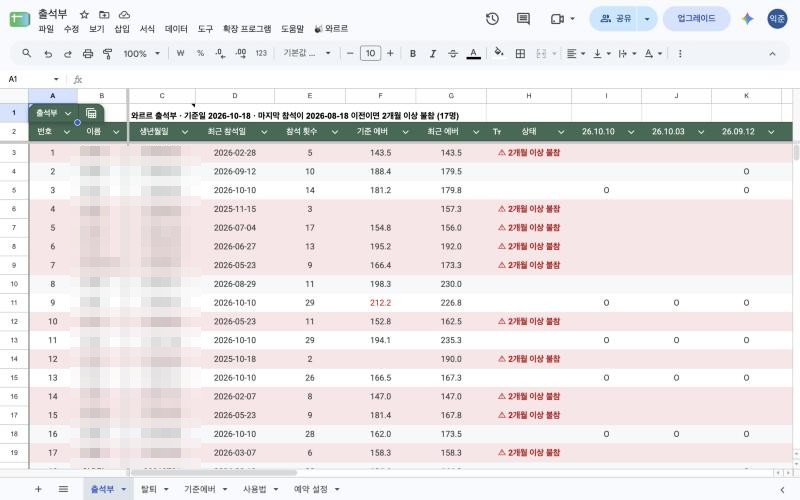The height and width of the screenshot is (500, 800).
Task: Decrease font size with minus
Action: 350,53
